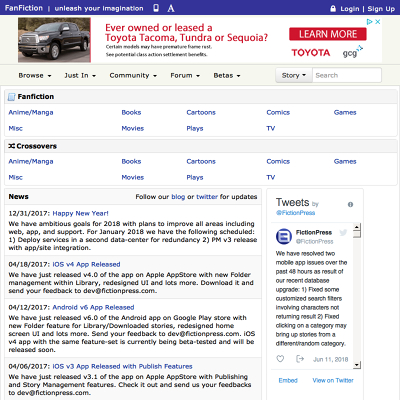Open the Happy New Year news link
The image size is (400, 400).
[80, 213]
